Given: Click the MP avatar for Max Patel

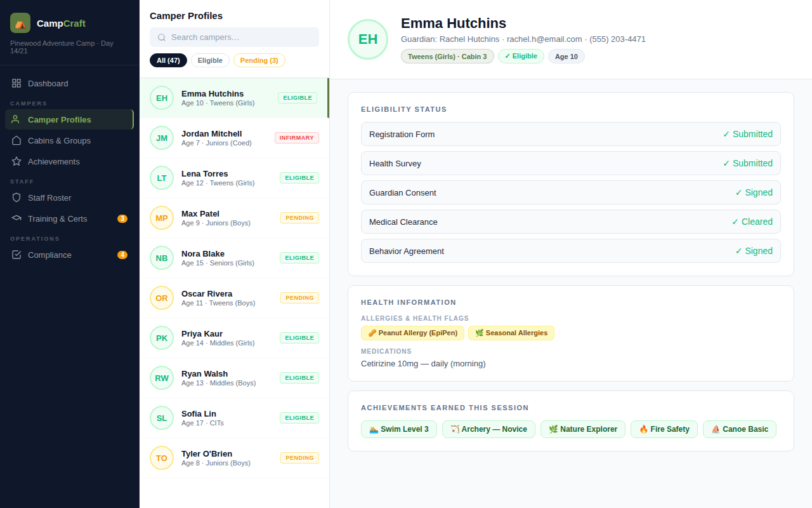Looking at the screenshot, I should (x=162, y=218).
